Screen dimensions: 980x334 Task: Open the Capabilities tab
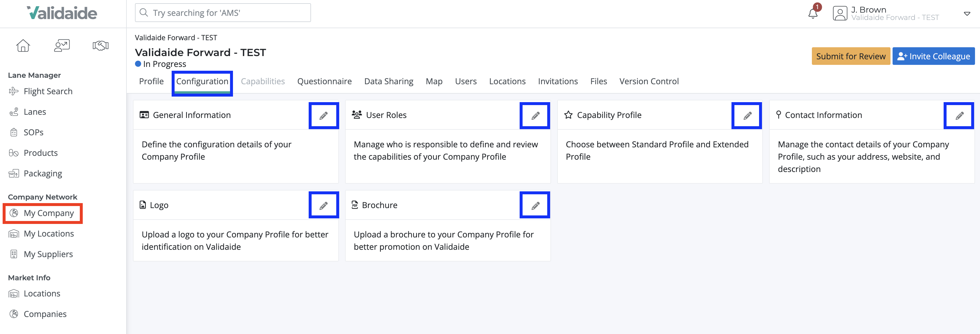(x=263, y=81)
